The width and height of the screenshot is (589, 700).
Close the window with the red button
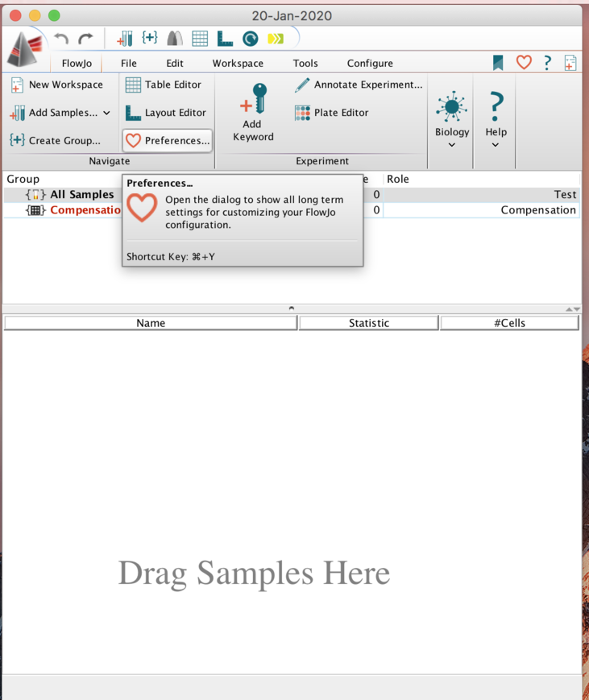(15, 15)
